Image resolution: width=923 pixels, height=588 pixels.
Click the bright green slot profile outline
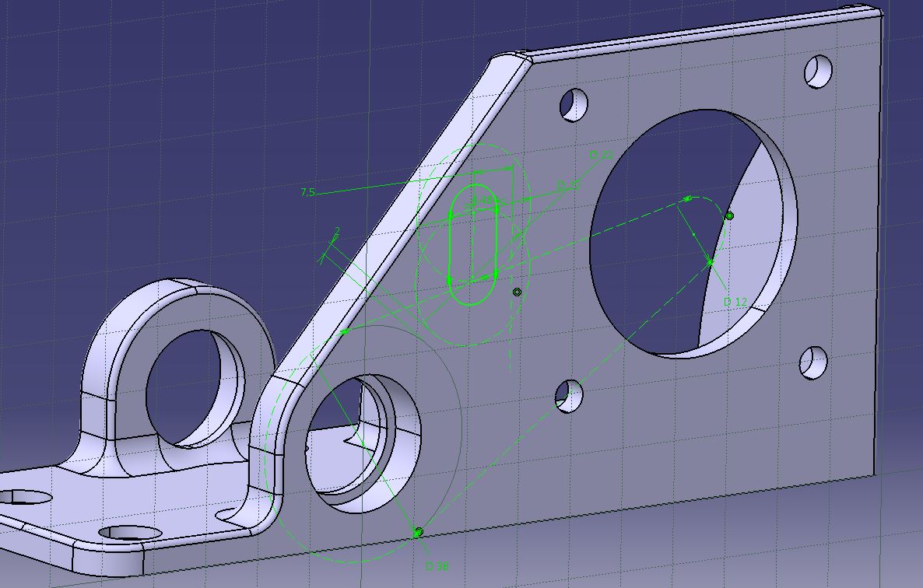(x=474, y=244)
